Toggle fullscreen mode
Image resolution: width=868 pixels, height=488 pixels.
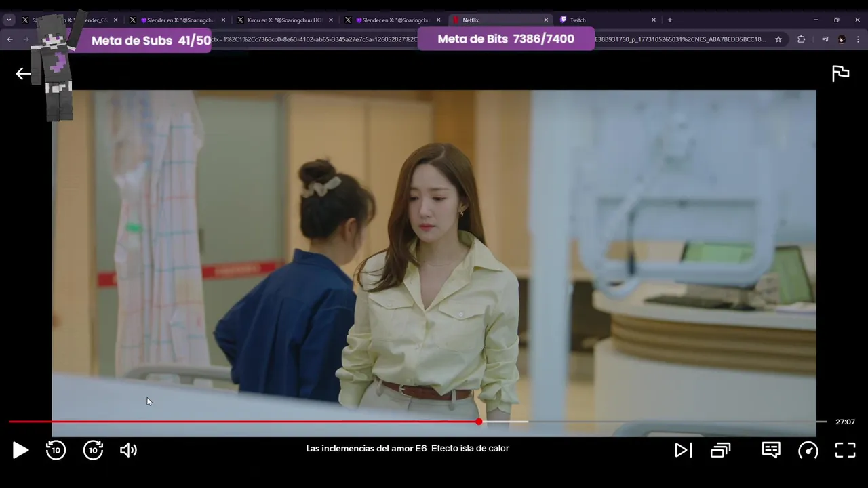click(x=845, y=450)
